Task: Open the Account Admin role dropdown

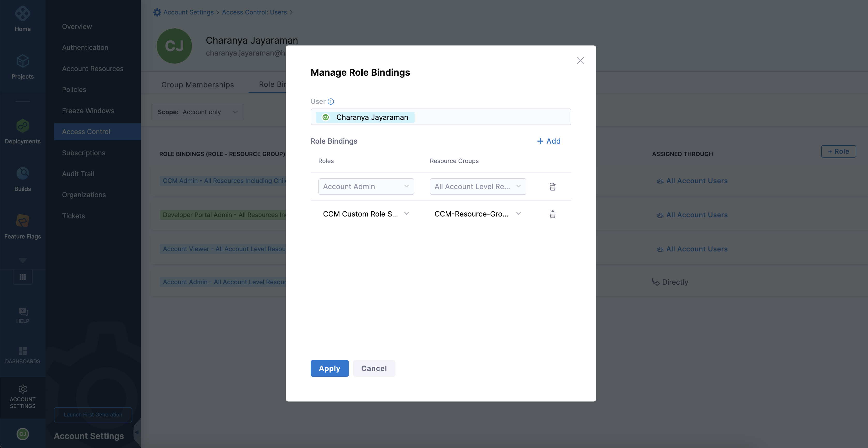Action: pyautogui.click(x=366, y=187)
